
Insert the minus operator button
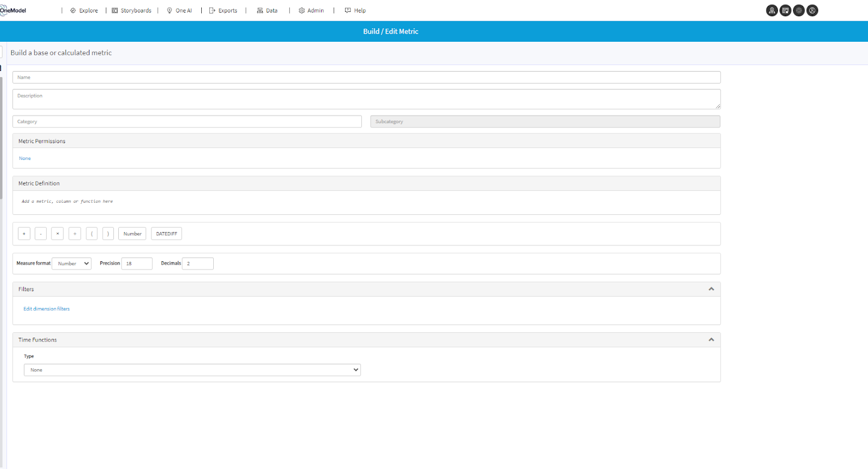pos(41,234)
